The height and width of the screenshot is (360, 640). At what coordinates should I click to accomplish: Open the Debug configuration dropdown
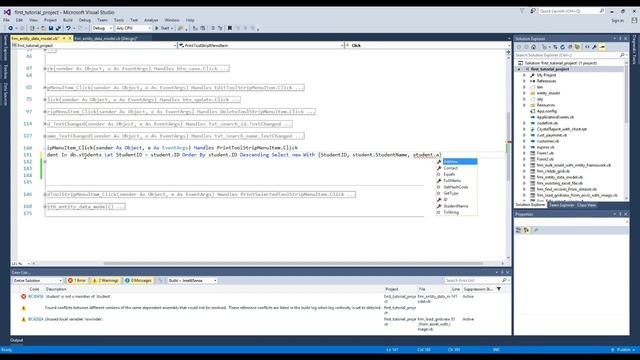(x=102, y=28)
